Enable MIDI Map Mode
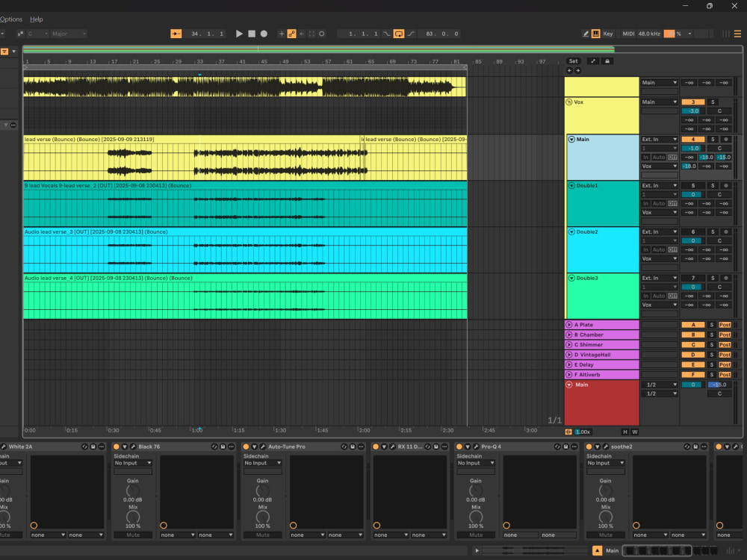Viewport: 747px width, 560px height. coord(628,34)
